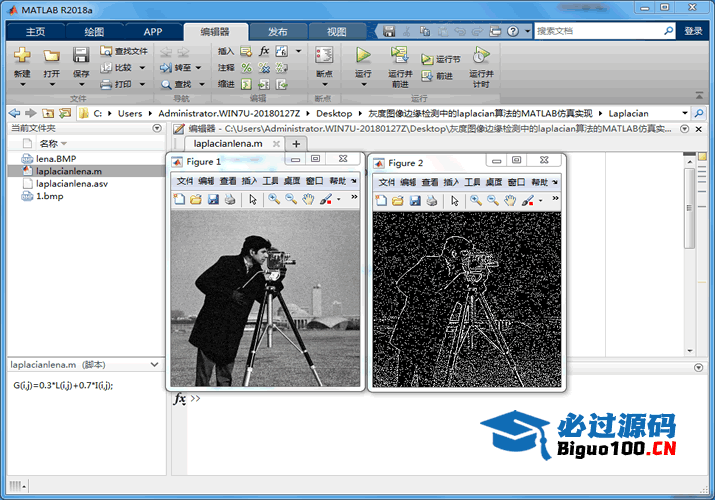
Task: Toggle the Edit Plot arrow in Figure 1
Action: [253, 200]
